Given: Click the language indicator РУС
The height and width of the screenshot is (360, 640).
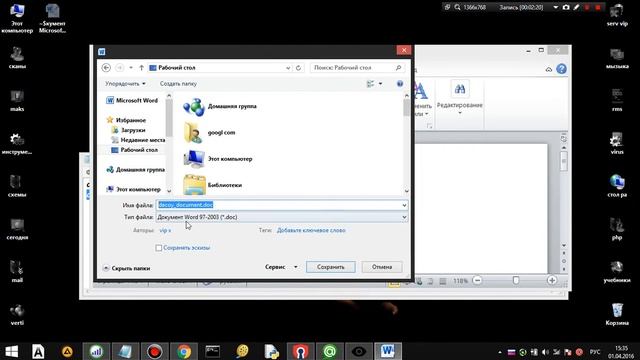Looking at the screenshot, I should point(595,352).
